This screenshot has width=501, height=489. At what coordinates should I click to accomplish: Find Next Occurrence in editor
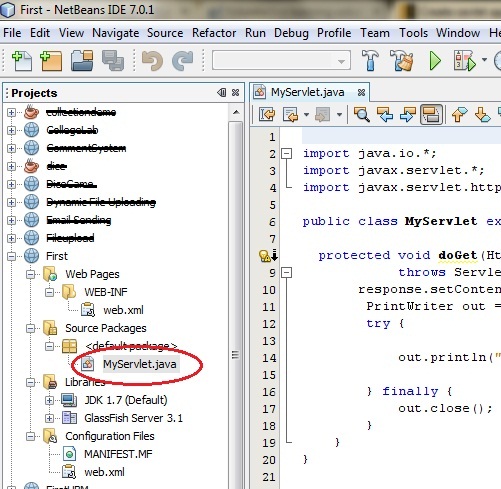click(x=408, y=115)
